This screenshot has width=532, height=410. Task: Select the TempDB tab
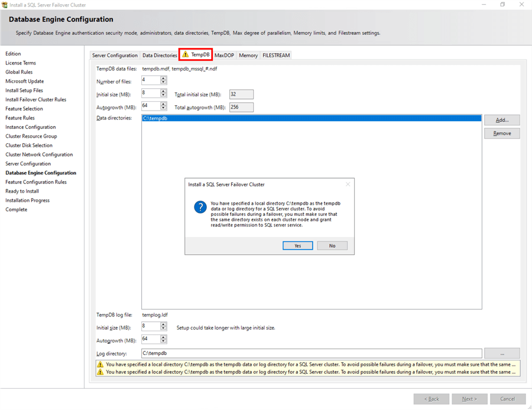(x=196, y=54)
